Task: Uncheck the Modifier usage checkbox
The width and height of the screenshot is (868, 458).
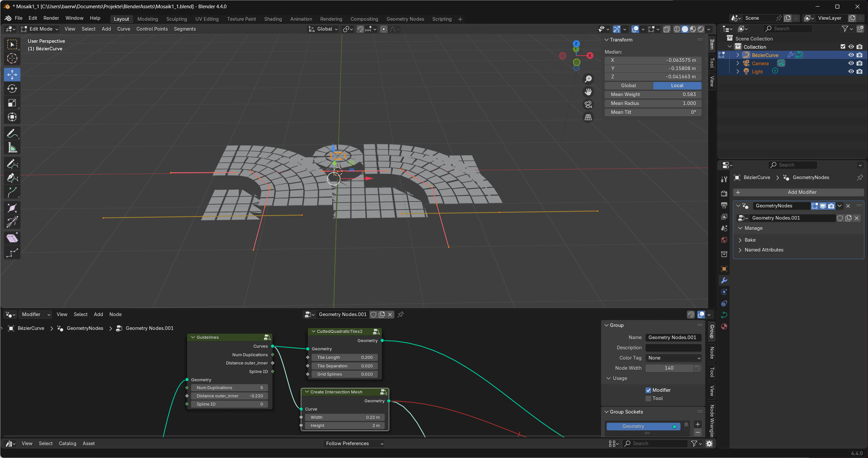Action: 648,390
